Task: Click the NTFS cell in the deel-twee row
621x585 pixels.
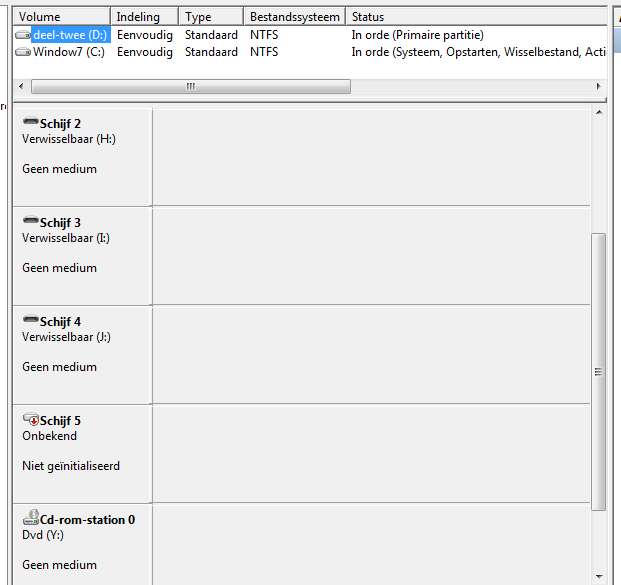Action: (x=264, y=35)
